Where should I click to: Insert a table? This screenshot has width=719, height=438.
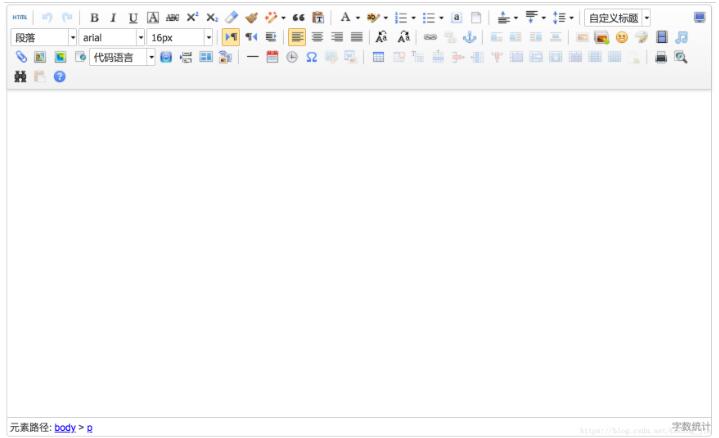(378, 57)
